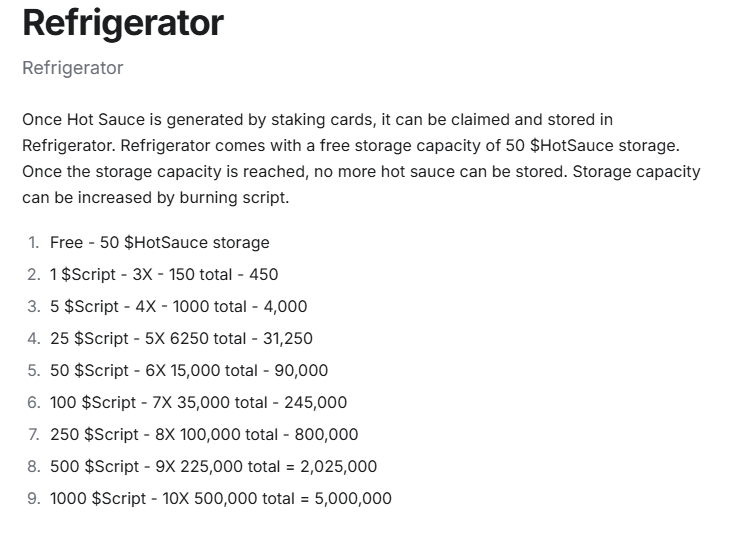737x533 pixels.
Task: Select the 50 $Script - 6X list item
Action: click(x=189, y=370)
